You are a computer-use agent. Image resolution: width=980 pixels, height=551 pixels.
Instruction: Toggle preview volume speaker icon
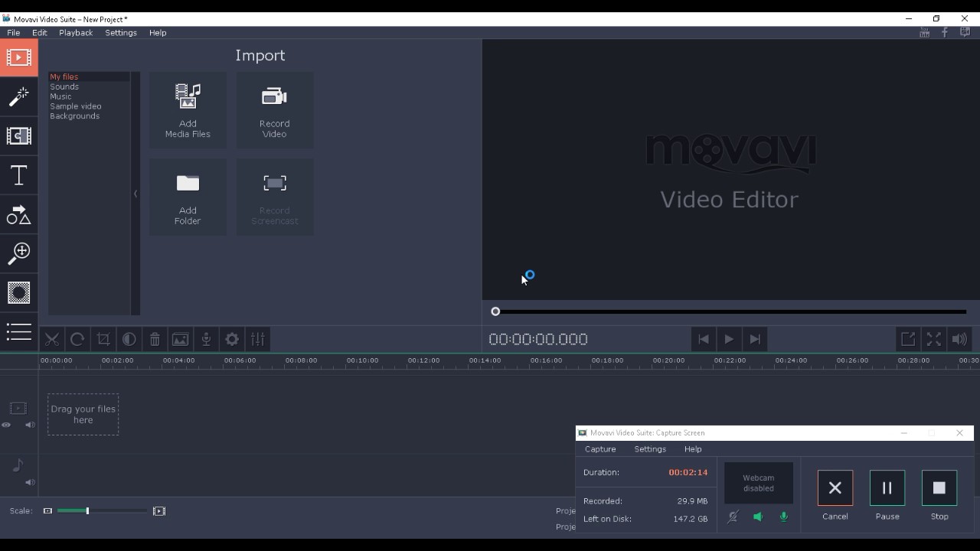[959, 339]
